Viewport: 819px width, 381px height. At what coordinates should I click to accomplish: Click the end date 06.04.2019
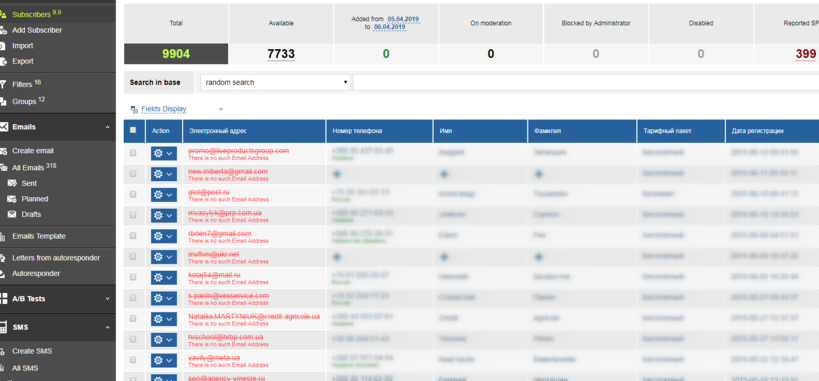389,27
